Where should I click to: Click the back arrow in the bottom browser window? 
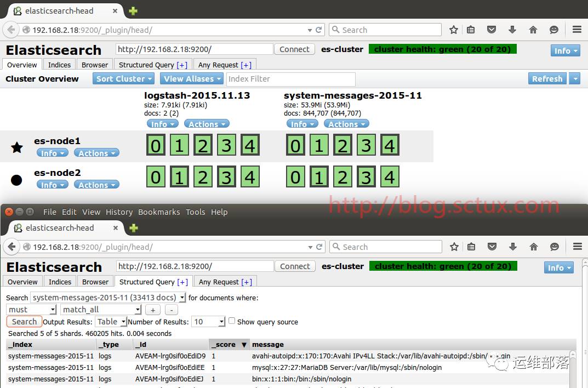[x=12, y=247]
